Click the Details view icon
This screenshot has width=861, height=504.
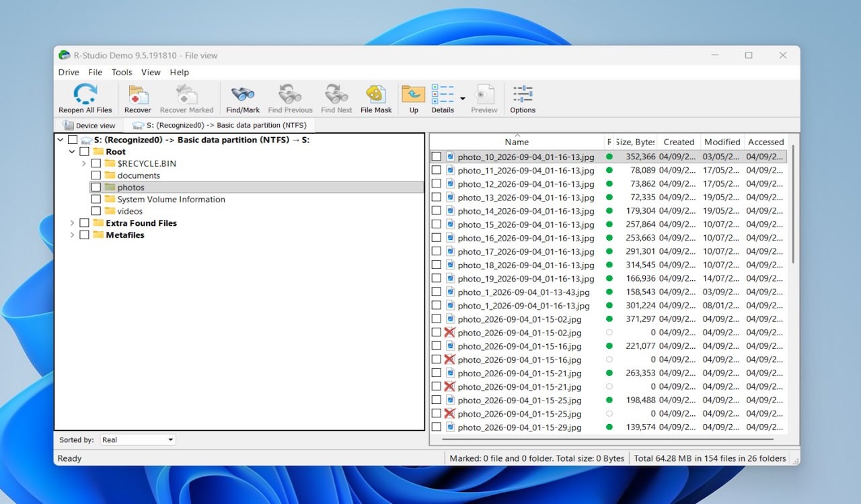(x=443, y=94)
